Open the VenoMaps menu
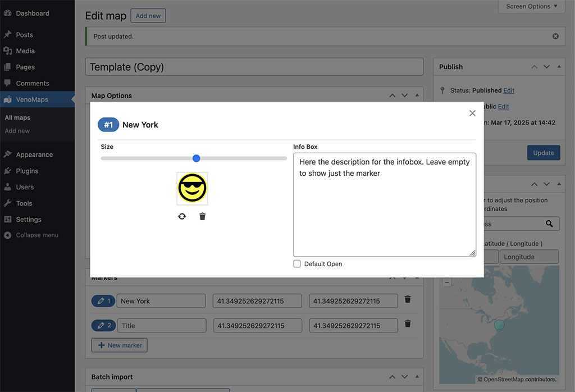 tap(37, 99)
